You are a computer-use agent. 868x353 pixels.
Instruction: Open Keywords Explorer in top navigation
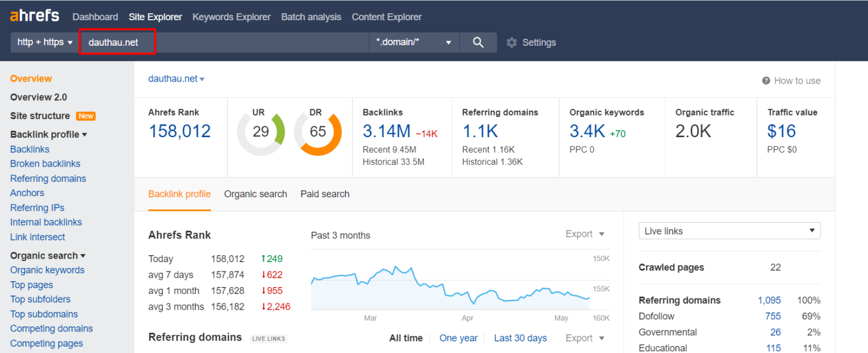231,17
